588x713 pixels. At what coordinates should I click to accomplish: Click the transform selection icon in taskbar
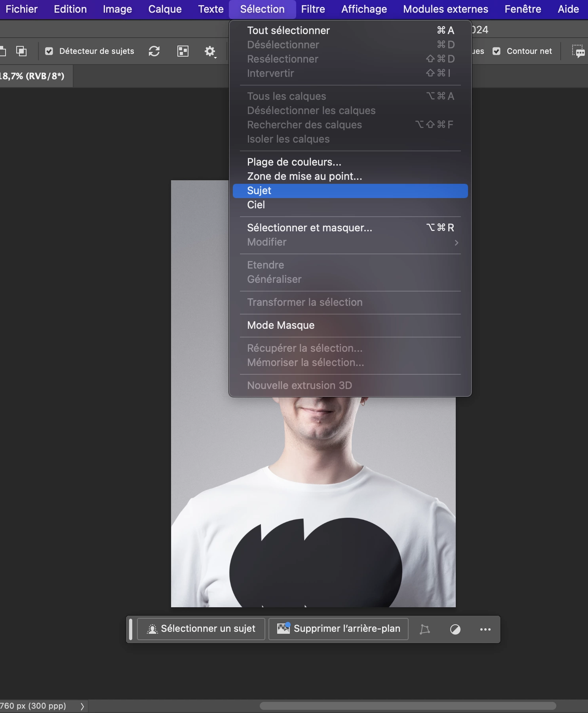pos(424,629)
